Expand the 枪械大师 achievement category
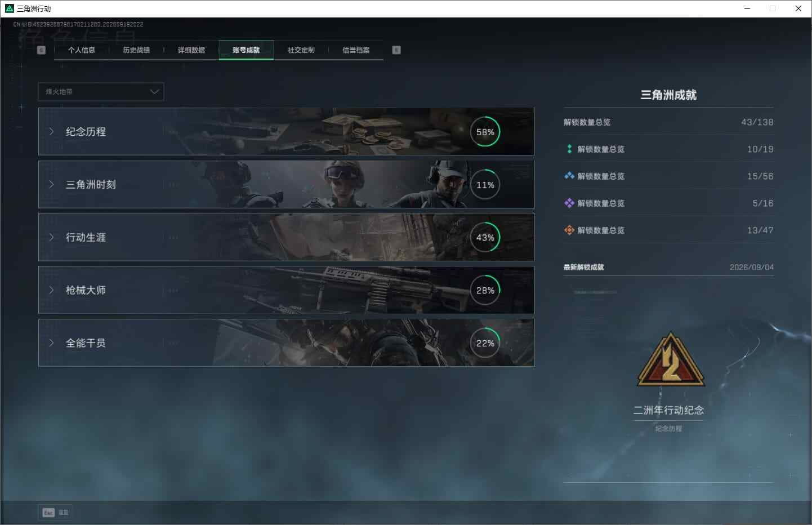This screenshot has width=812, height=525. (x=286, y=290)
